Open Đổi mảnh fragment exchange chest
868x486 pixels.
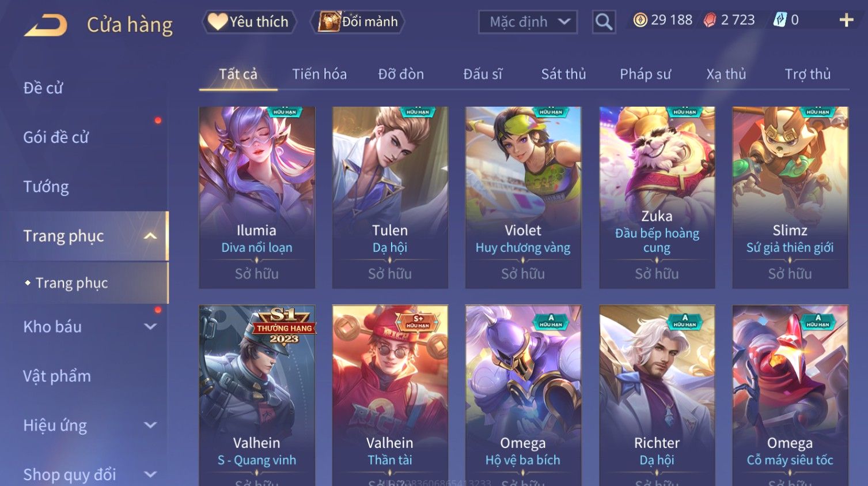coord(358,22)
